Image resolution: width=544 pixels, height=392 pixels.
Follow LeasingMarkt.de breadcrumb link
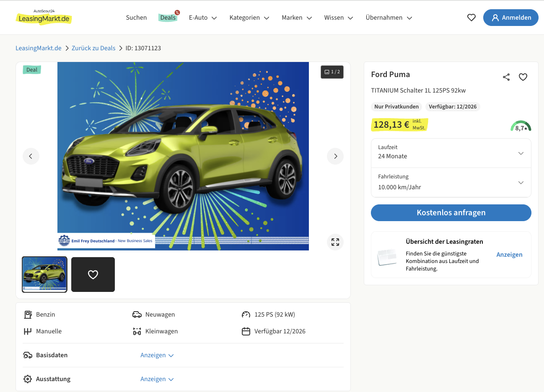pyautogui.click(x=39, y=48)
